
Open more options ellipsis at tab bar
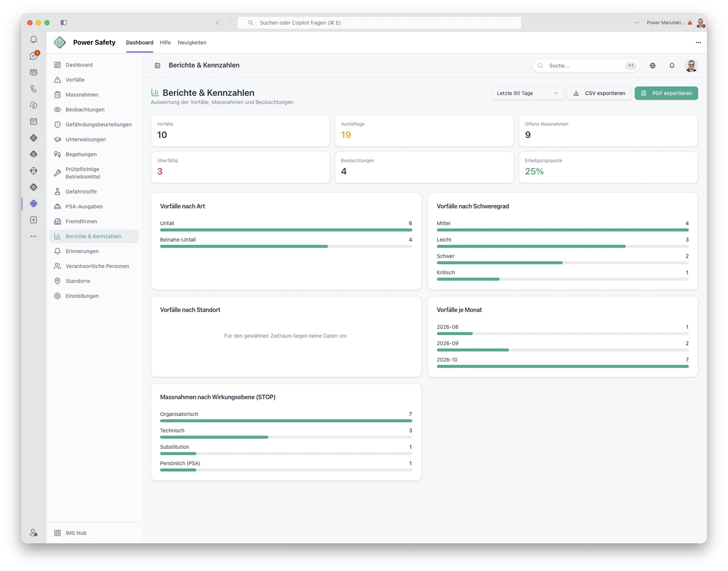tap(698, 42)
